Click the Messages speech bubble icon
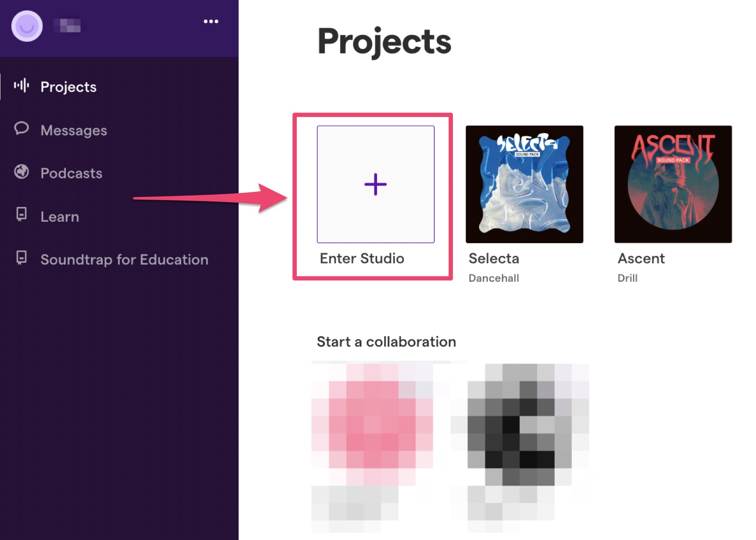 [x=21, y=129]
